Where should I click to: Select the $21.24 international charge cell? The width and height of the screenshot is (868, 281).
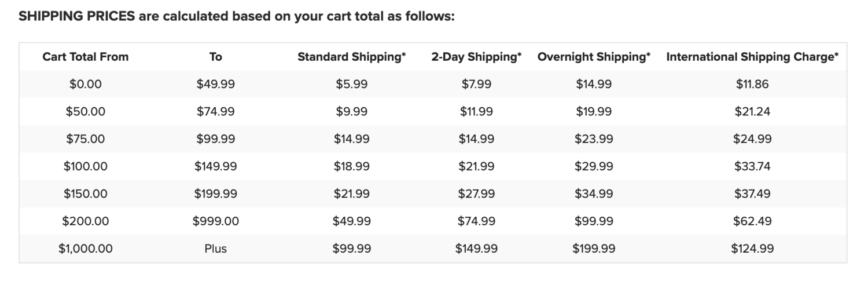(x=752, y=111)
